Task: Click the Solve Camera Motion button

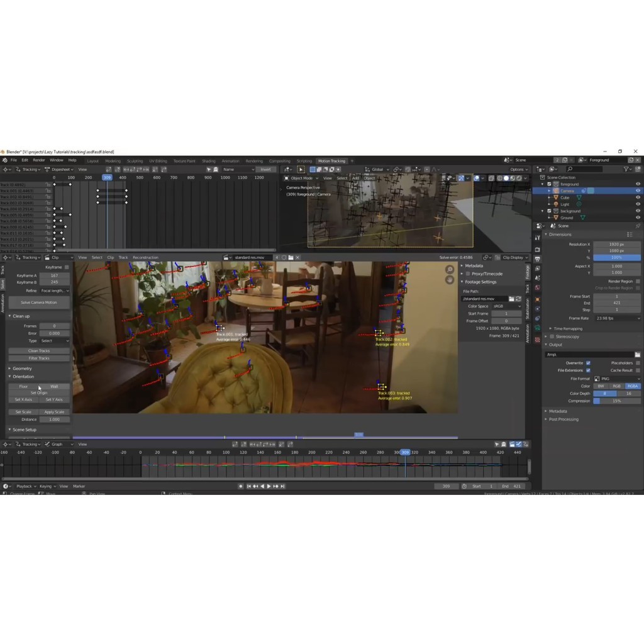Action: pos(39,303)
